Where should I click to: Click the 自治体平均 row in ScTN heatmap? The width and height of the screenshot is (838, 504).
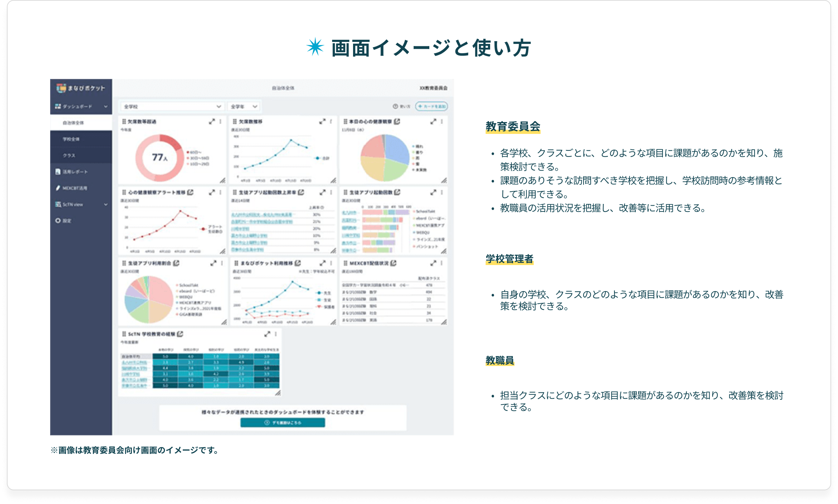click(x=200, y=357)
